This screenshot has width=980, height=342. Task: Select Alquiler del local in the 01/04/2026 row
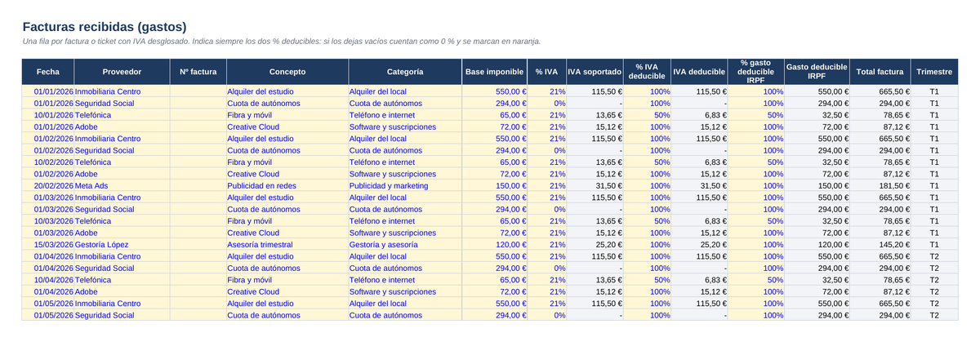405,255
